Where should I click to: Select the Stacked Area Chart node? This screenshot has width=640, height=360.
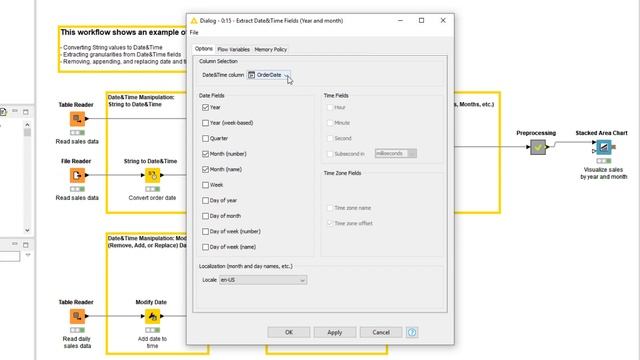[604, 147]
